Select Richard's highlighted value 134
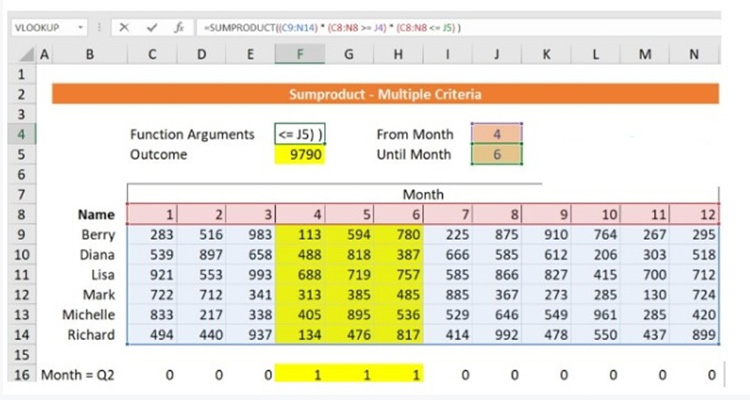The image size is (750, 400). 300,335
